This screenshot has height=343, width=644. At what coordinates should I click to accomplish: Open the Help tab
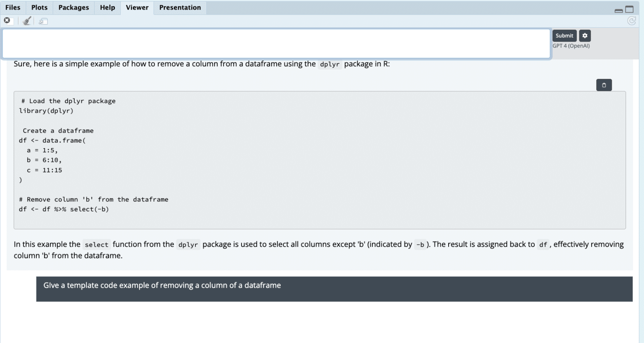[107, 7]
